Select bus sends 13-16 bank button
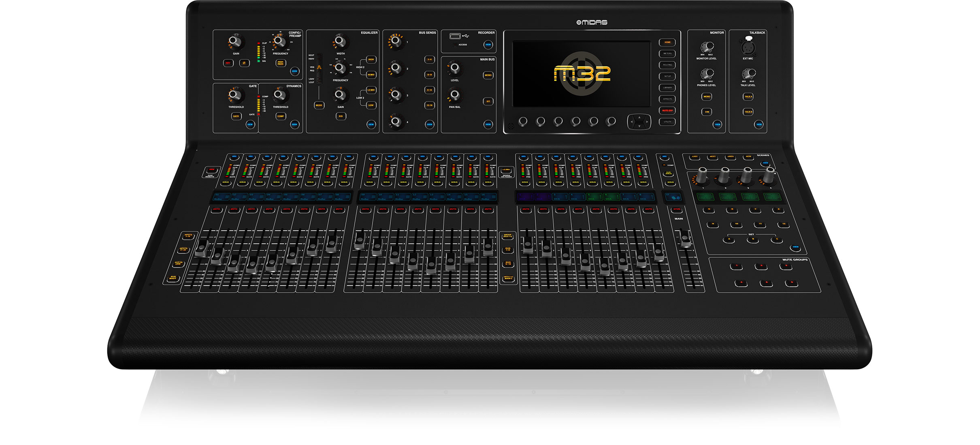 (429, 105)
